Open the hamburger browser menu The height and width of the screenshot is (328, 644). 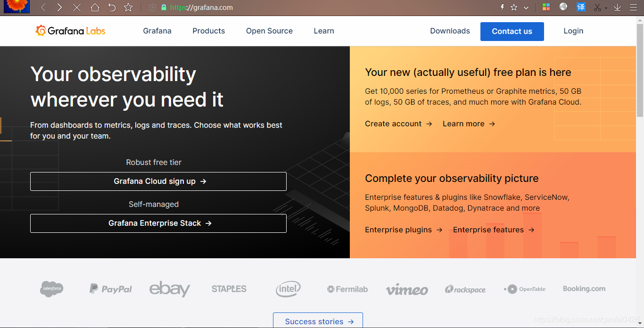click(x=633, y=8)
